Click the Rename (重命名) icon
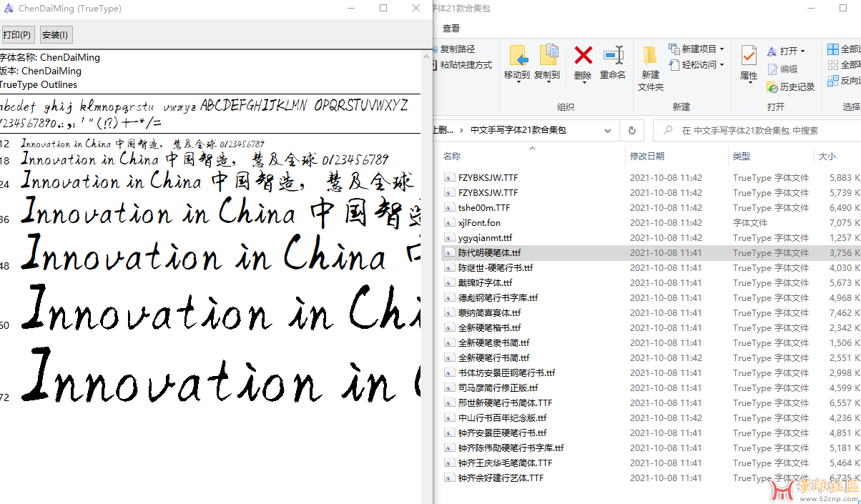Screen dimensions: 861x504 coord(613,56)
